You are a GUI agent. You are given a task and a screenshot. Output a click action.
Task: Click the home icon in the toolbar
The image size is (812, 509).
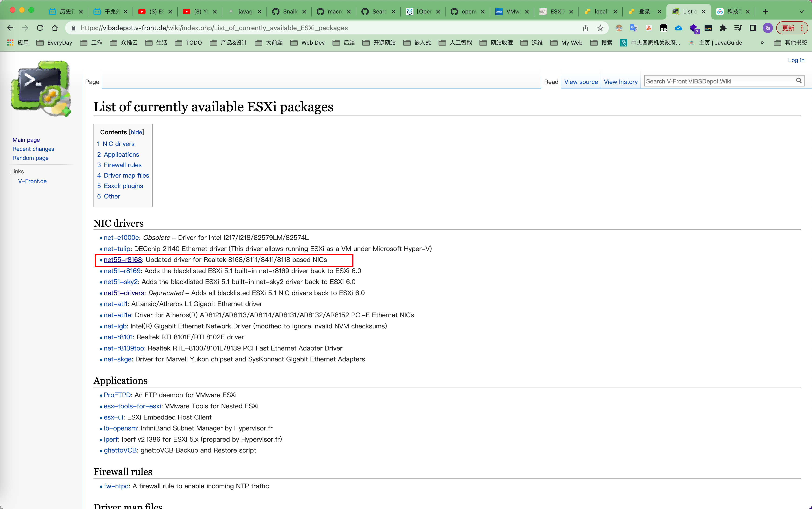click(x=55, y=28)
